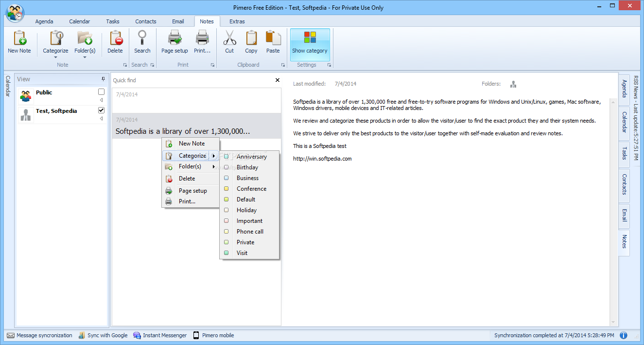Image resolution: width=644 pixels, height=345 pixels.
Task: Open the right sidebar Tasks tab
Action: point(624,153)
